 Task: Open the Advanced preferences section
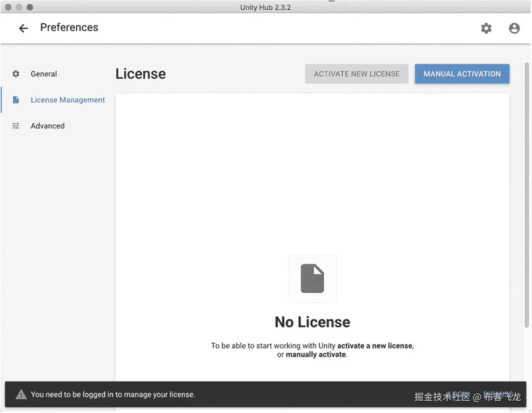tap(47, 126)
